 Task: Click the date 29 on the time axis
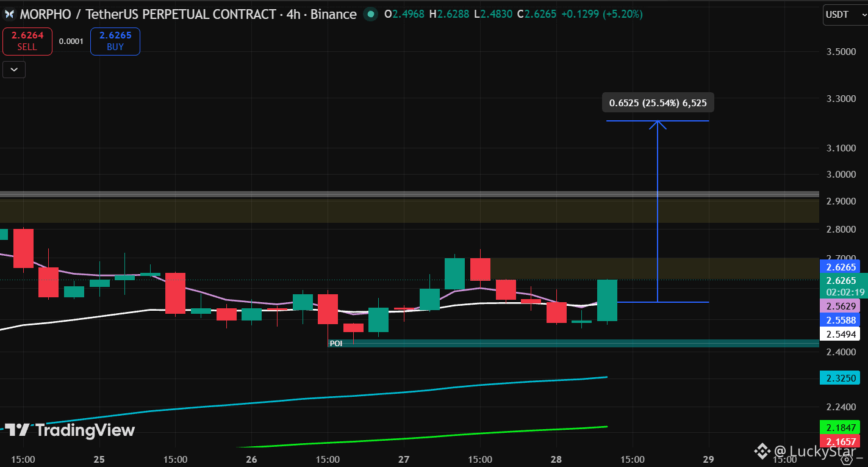(708, 458)
